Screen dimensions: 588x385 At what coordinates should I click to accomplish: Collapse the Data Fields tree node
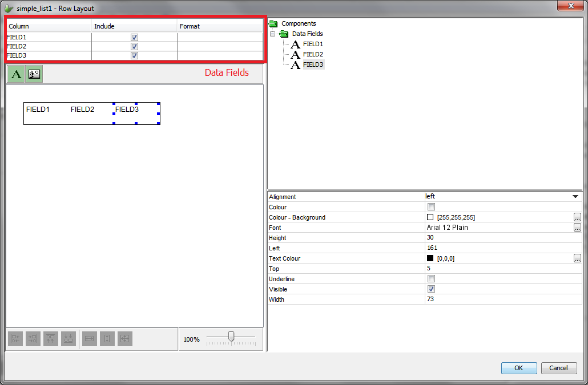(x=273, y=34)
